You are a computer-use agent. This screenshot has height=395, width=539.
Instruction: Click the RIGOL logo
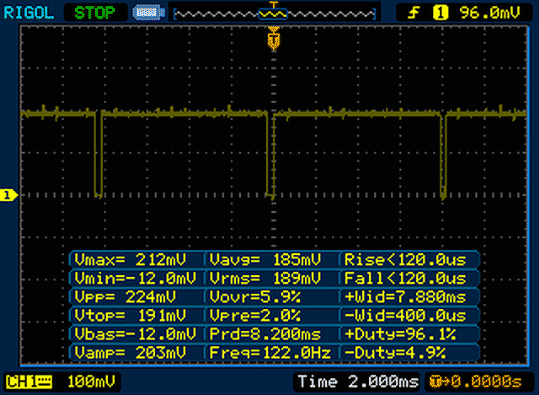coord(29,13)
